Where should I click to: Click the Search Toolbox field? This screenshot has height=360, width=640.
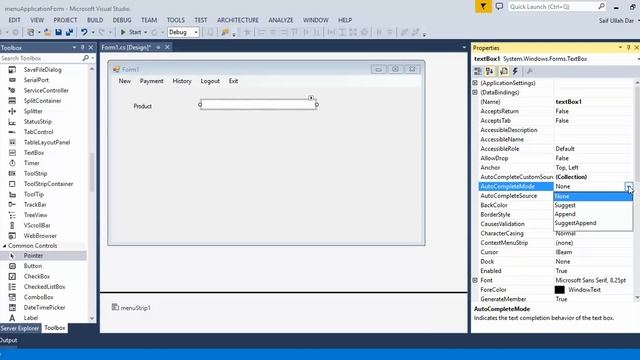point(41,58)
